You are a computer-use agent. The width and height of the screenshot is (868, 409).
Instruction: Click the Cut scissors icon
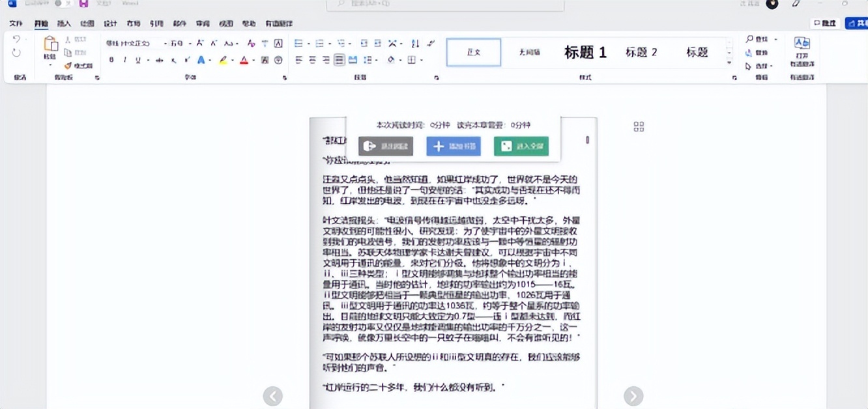pyautogui.click(x=68, y=40)
